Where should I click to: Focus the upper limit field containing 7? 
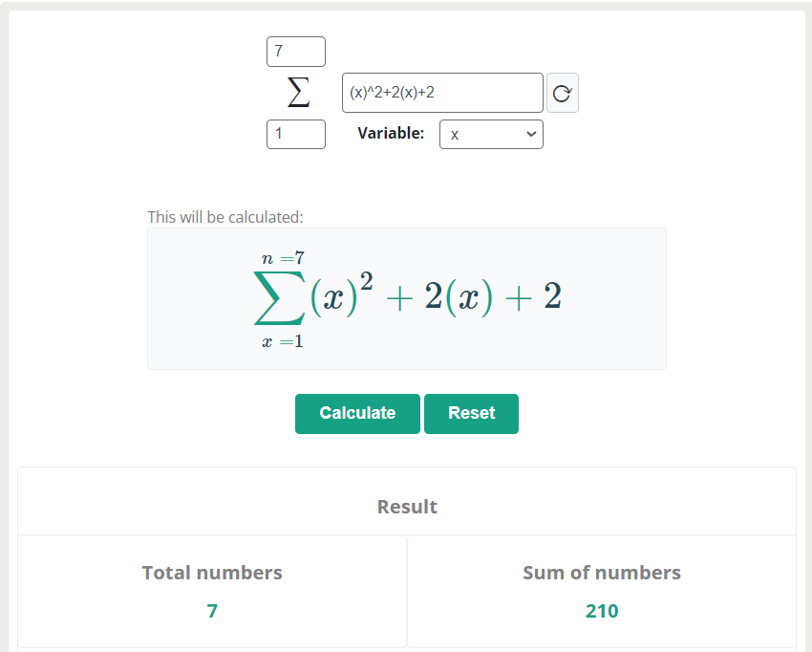click(x=296, y=52)
